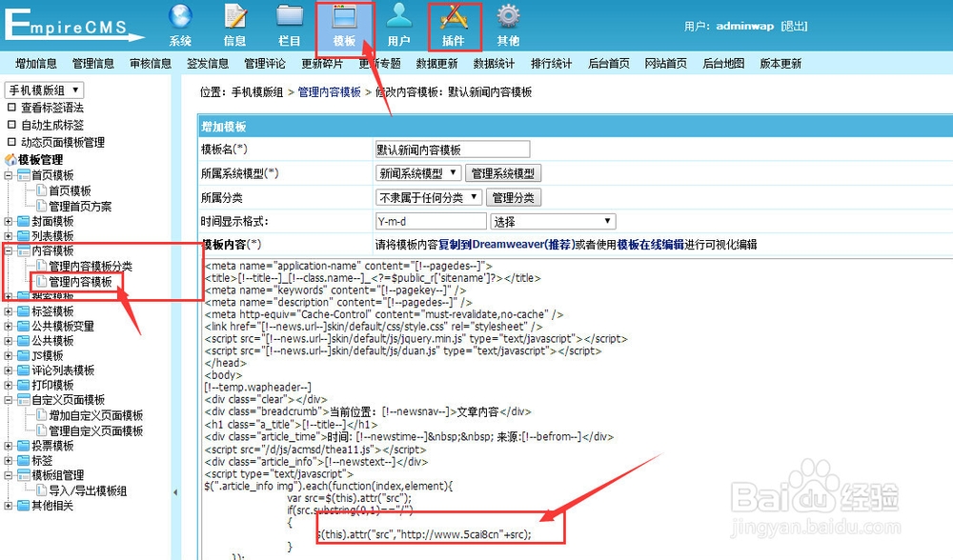Click the page icon beside 导入/导出模板组

tap(41, 490)
